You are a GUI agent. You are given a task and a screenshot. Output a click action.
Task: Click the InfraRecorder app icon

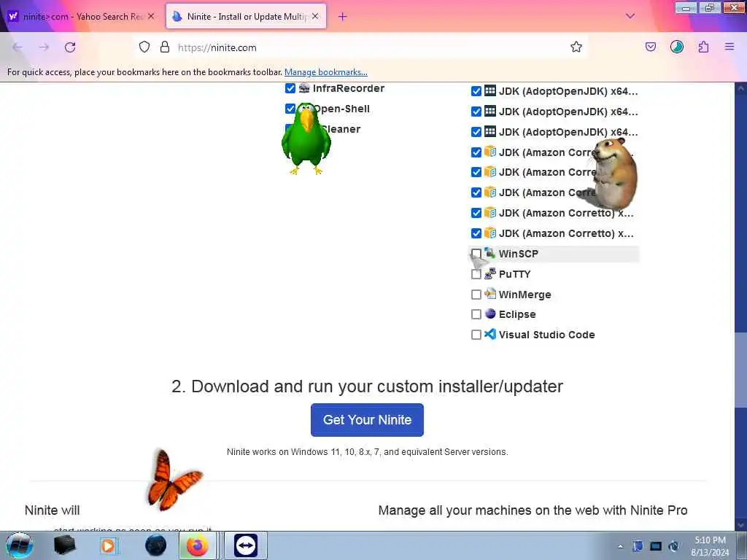tap(304, 88)
